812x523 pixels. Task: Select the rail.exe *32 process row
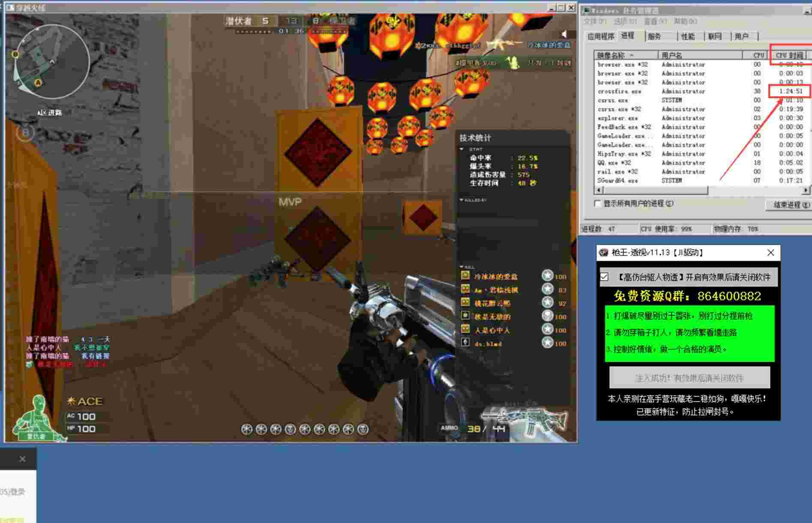click(702, 171)
